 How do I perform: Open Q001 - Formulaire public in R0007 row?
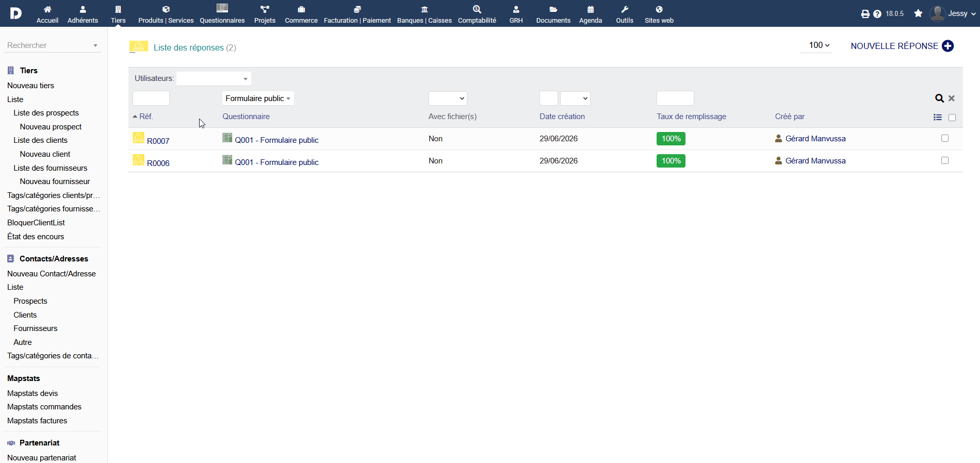pyautogui.click(x=276, y=140)
